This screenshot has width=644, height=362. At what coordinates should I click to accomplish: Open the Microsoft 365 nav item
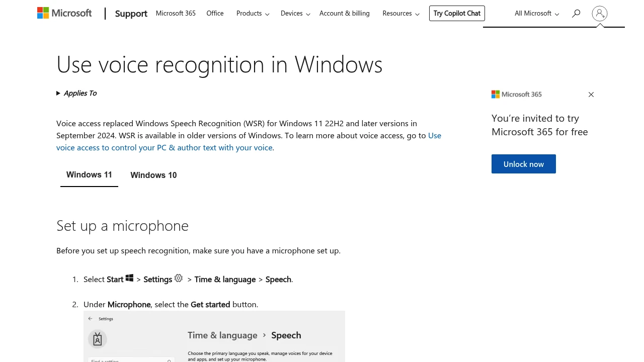click(x=176, y=14)
